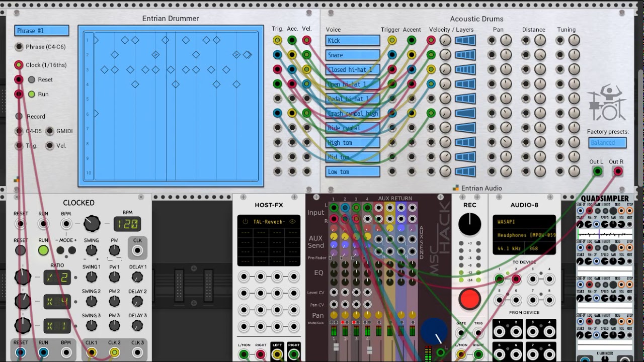Click the BPM knob on CLOCKED
Viewport: 644px width, 362px height.
(x=92, y=223)
